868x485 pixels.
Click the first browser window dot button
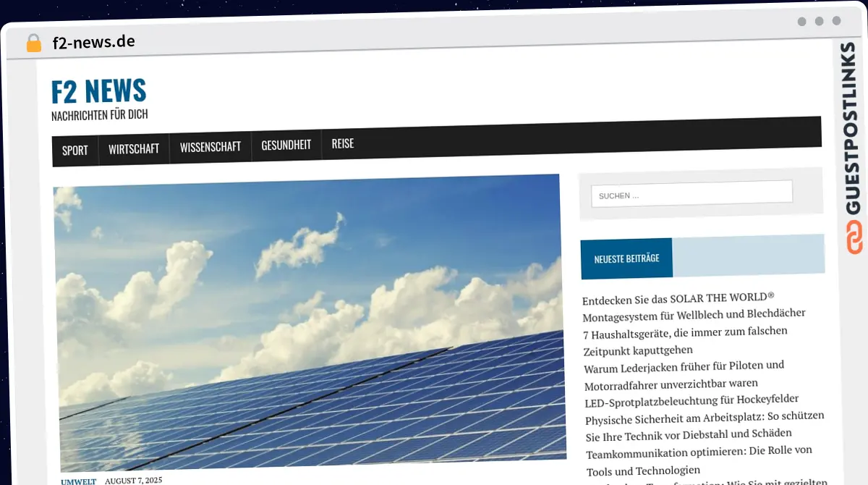(801, 21)
